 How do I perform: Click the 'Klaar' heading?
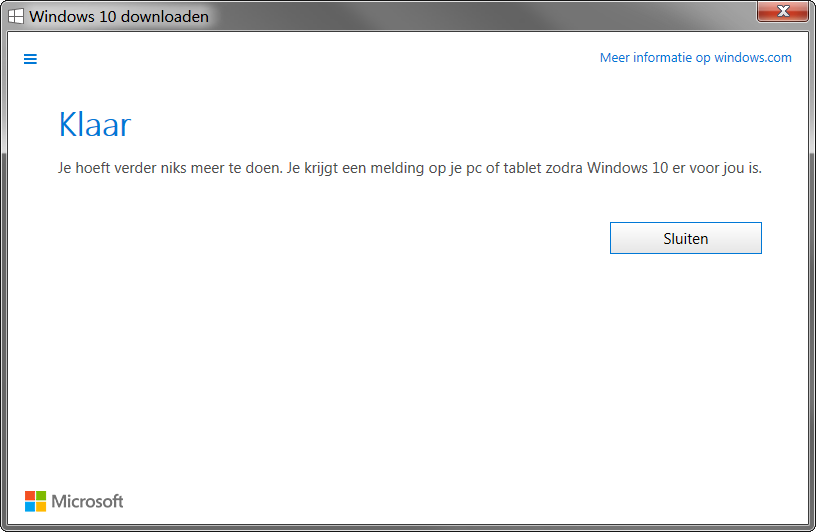pos(95,125)
